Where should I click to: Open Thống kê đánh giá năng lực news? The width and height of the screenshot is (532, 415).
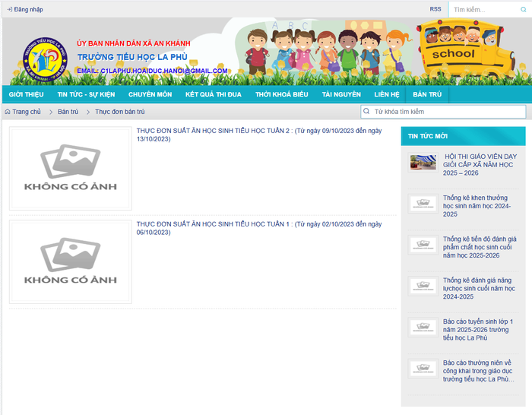pyautogui.click(x=479, y=288)
